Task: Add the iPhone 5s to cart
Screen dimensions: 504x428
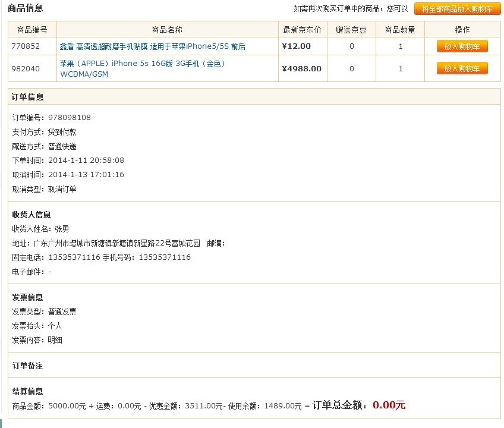Action: click(x=462, y=68)
